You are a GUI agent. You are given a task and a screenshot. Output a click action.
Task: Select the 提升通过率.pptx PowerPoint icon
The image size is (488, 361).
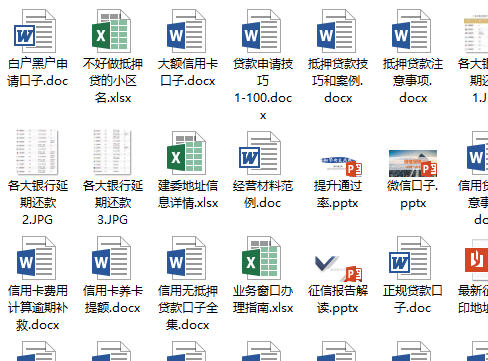point(341,167)
